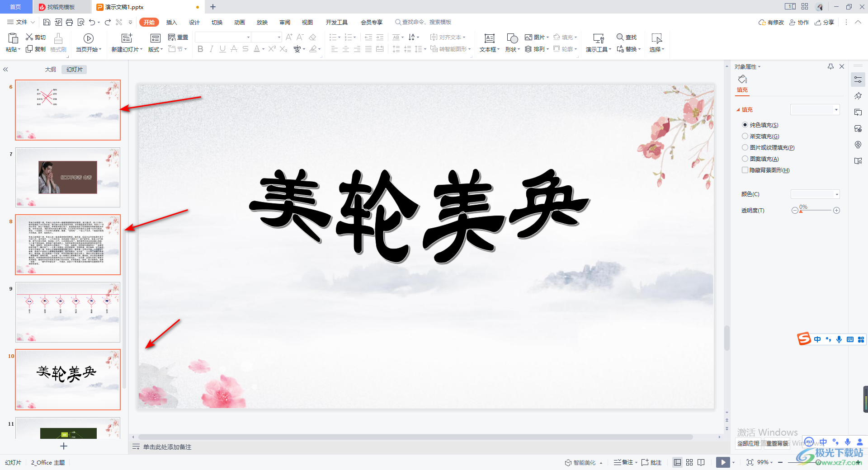Viewport: 868px width, 470px height.
Task: Select slide 7 thumbnail
Action: coord(68,177)
